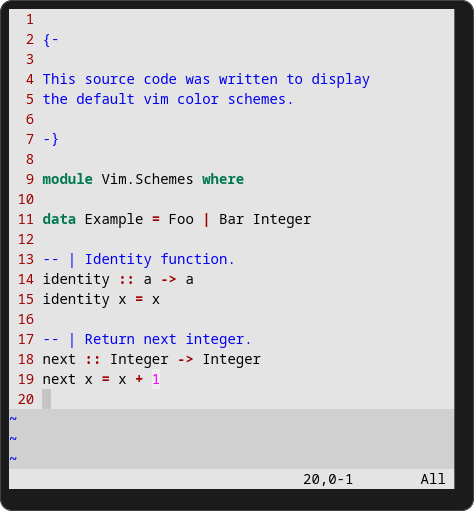Click the 'All' indicator in the status line
474x511 pixels.
(x=433, y=479)
